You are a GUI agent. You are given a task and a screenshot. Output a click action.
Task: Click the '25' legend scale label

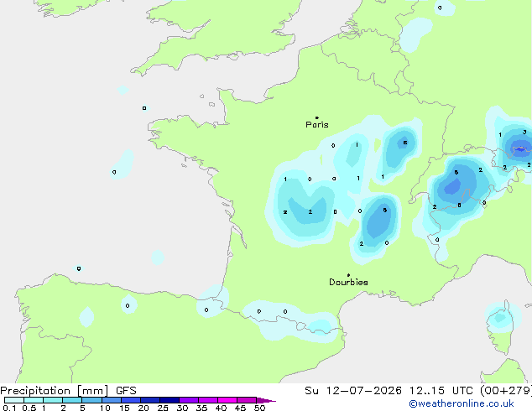163,408
